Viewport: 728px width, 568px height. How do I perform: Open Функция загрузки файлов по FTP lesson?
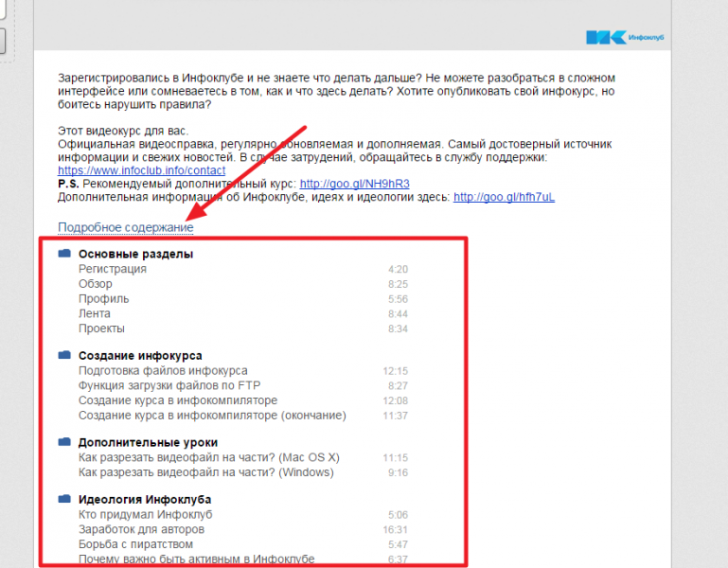coord(169,385)
